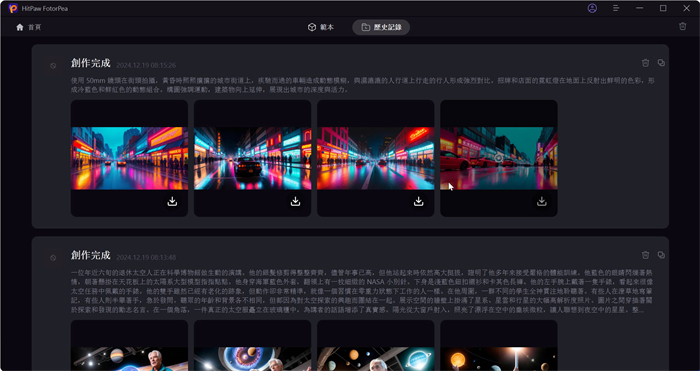The width and height of the screenshot is (700, 371).
Task: Copy the 08:13:48 creation prompt
Action: click(661, 255)
